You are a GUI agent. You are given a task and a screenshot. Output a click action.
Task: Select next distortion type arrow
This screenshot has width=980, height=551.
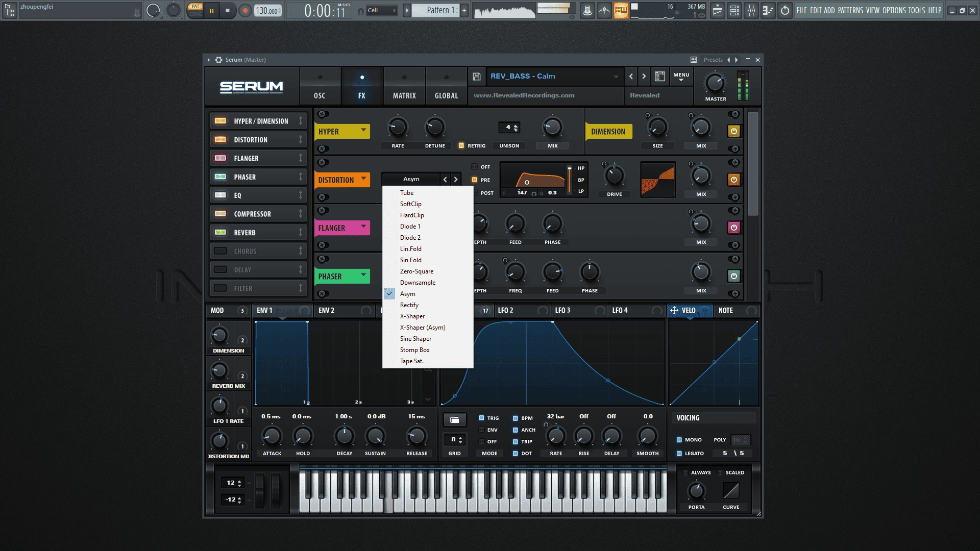pyautogui.click(x=456, y=180)
